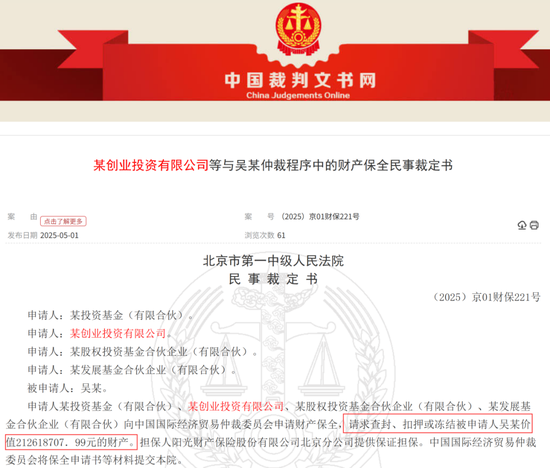This screenshot has height=468, width=550.
Task: Click red 某创业投资有限公司 in body paragraph
Action: 236,406
